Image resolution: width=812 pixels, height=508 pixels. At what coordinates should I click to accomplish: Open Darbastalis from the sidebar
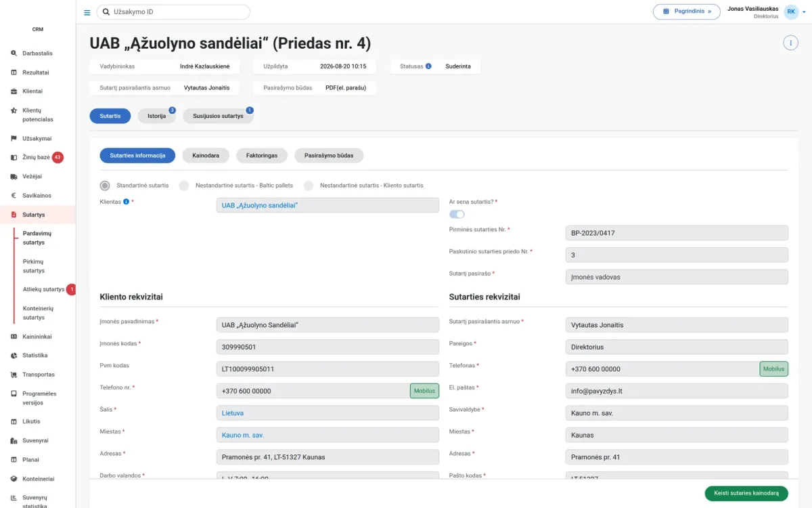click(x=38, y=54)
